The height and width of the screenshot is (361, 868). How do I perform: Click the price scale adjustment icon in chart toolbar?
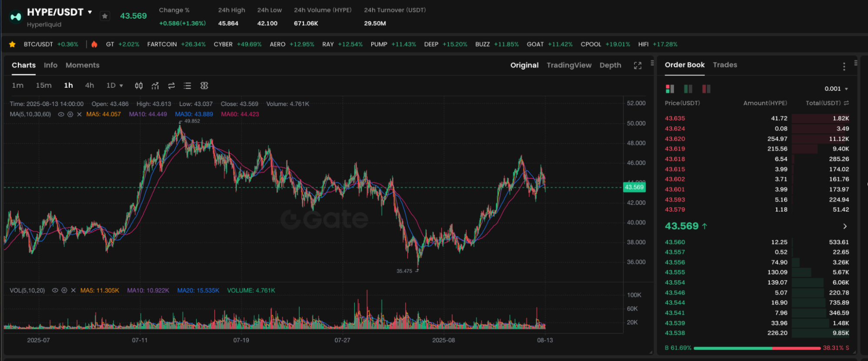pos(204,86)
